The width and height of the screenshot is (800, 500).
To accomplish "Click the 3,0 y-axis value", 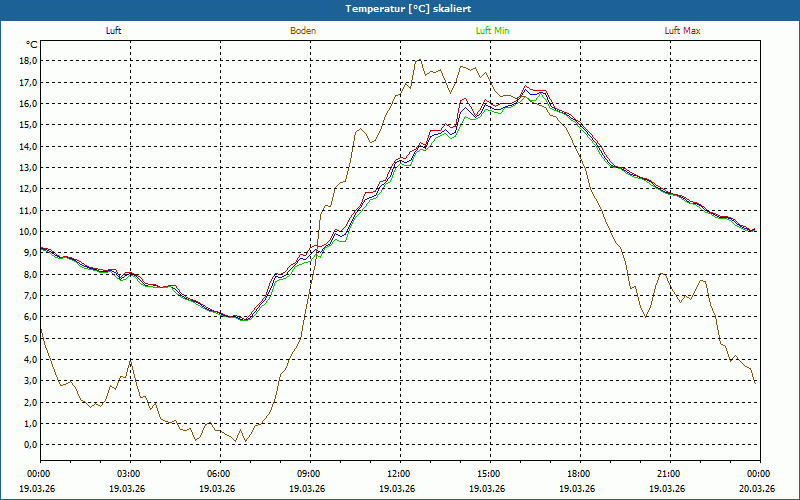I will pyautogui.click(x=31, y=381).
